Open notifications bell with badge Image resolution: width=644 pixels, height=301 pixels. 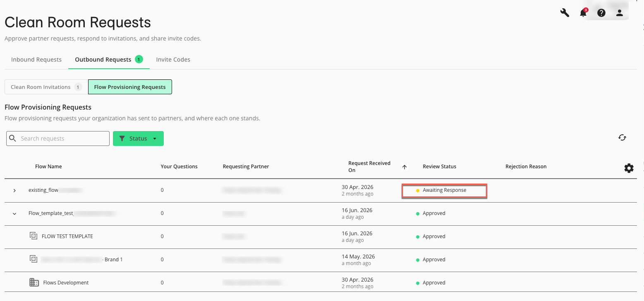coord(584,12)
